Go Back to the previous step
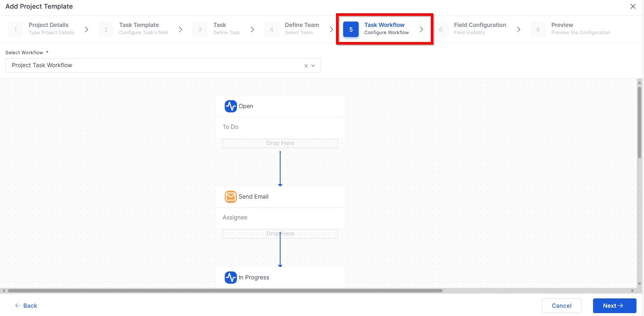 click(x=26, y=306)
